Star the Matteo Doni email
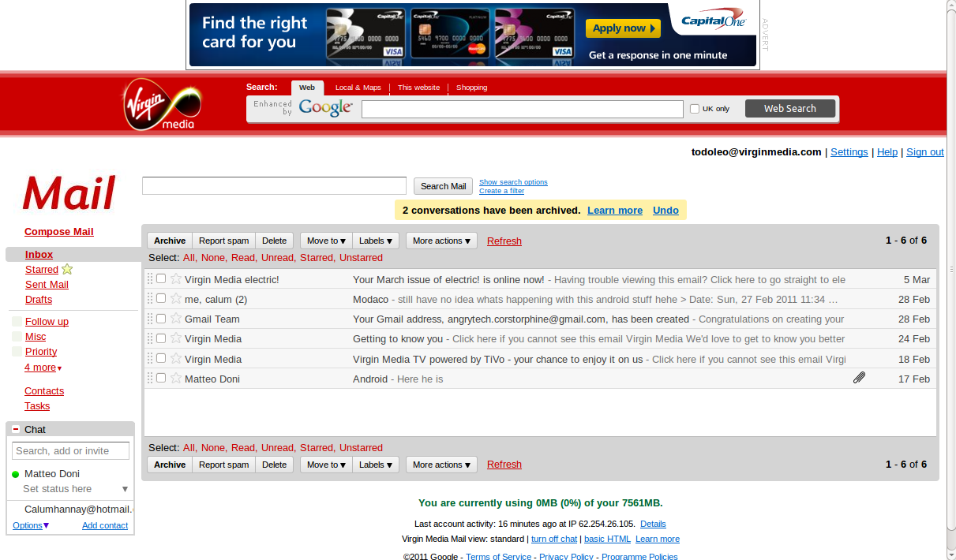Screen dimensions: 956x560 click(x=176, y=379)
